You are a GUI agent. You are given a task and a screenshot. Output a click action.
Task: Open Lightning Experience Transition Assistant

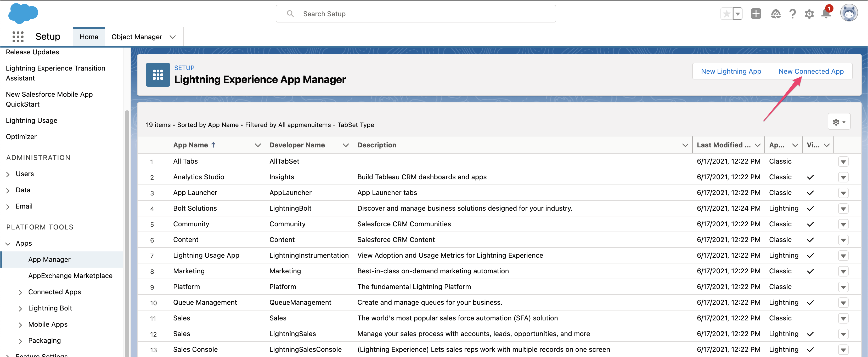[x=55, y=73]
